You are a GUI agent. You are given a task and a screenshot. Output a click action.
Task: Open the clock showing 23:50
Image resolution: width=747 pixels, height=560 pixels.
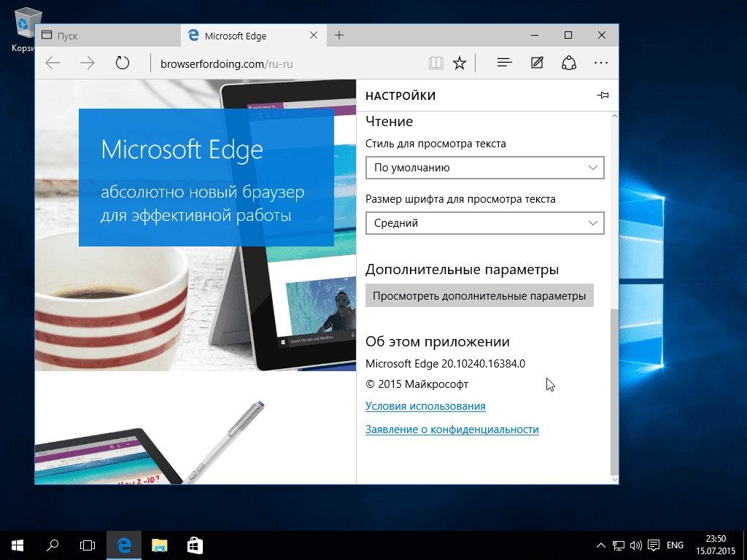(x=716, y=545)
